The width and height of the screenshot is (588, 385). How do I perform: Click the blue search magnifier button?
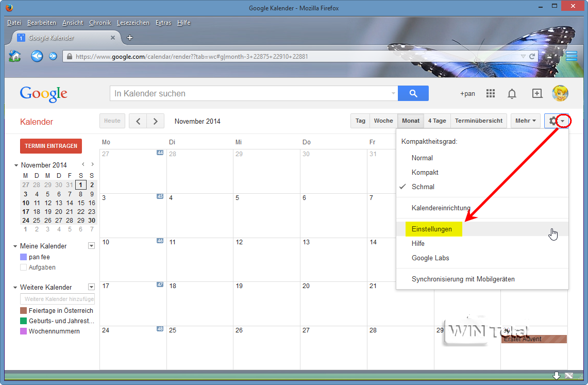[413, 93]
